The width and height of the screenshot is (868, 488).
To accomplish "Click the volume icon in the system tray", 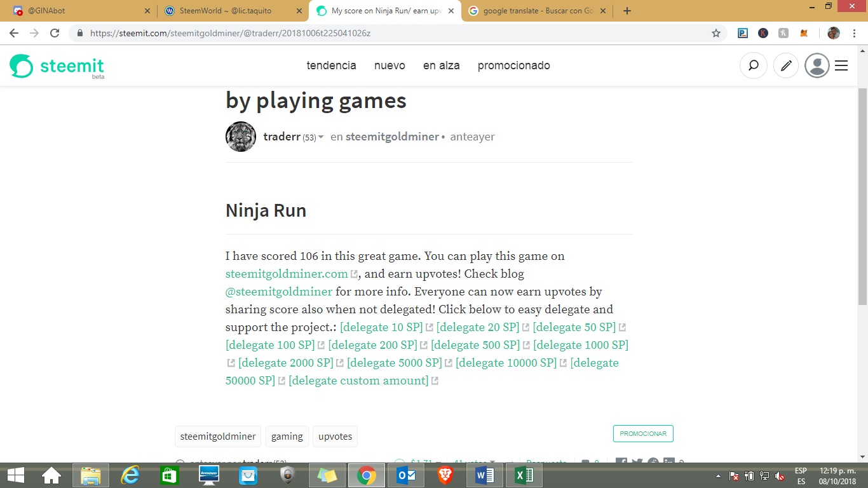I will pos(779,476).
